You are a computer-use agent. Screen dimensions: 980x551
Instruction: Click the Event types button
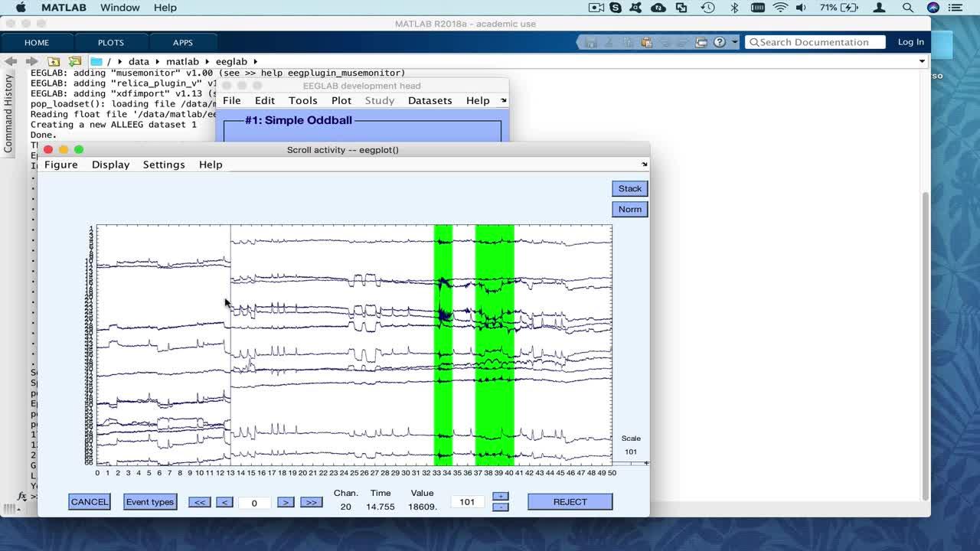150,502
